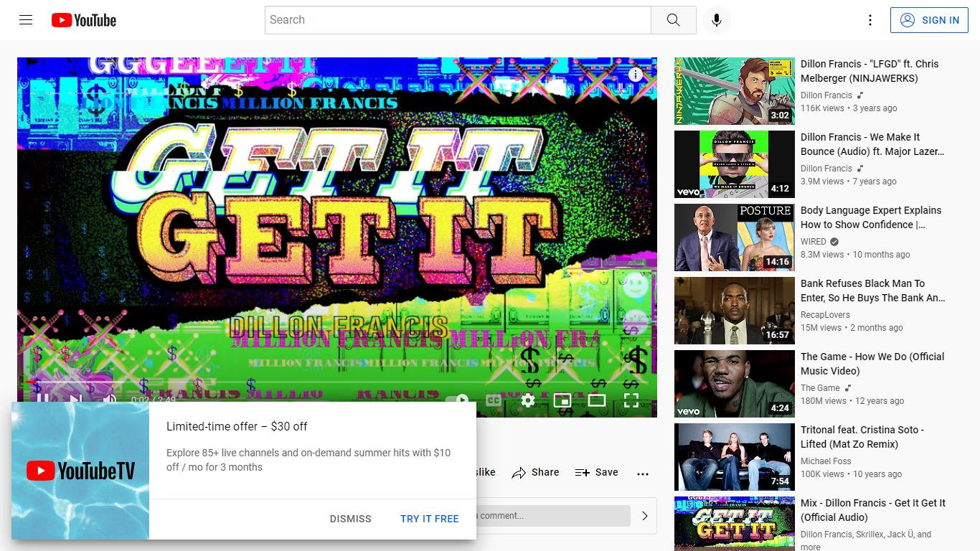Go to YouTube home via logo

pos(84,20)
